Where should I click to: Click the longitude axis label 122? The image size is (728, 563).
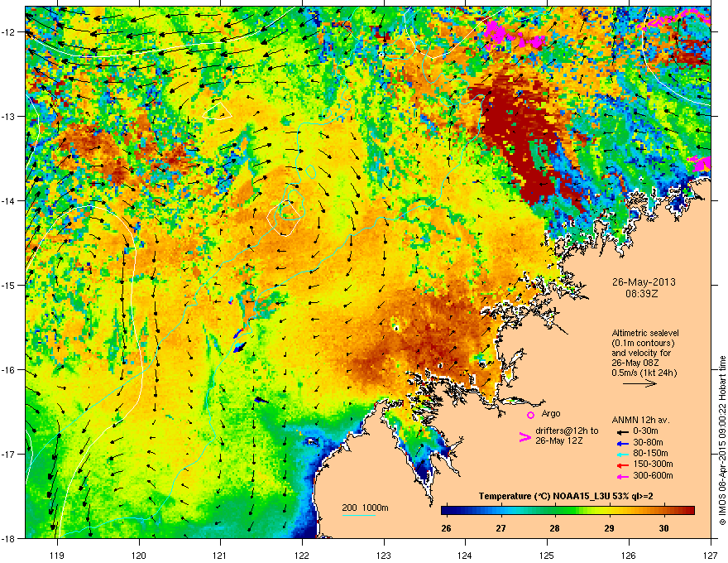tap(302, 555)
